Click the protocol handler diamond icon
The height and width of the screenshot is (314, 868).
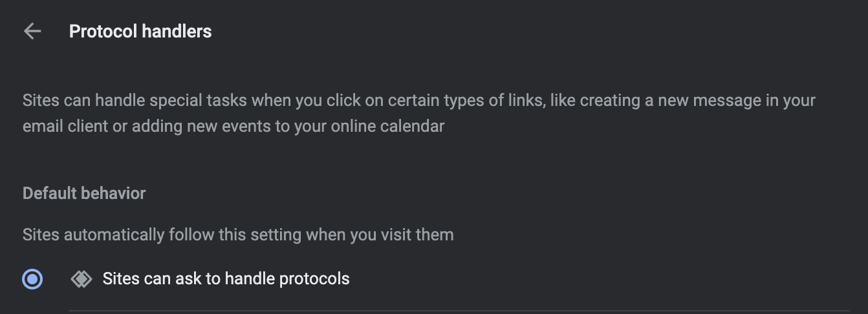click(81, 279)
